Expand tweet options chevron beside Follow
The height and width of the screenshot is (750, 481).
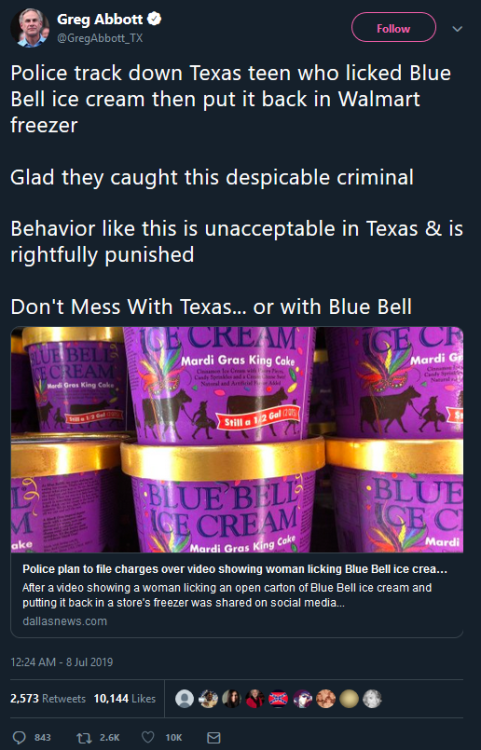tap(457, 29)
